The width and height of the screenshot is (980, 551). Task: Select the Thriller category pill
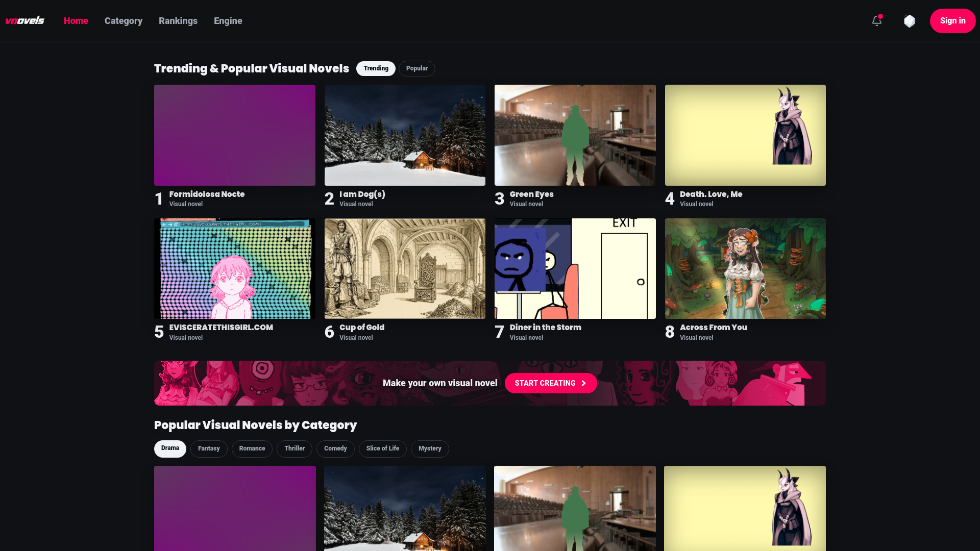click(x=295, y=448)
